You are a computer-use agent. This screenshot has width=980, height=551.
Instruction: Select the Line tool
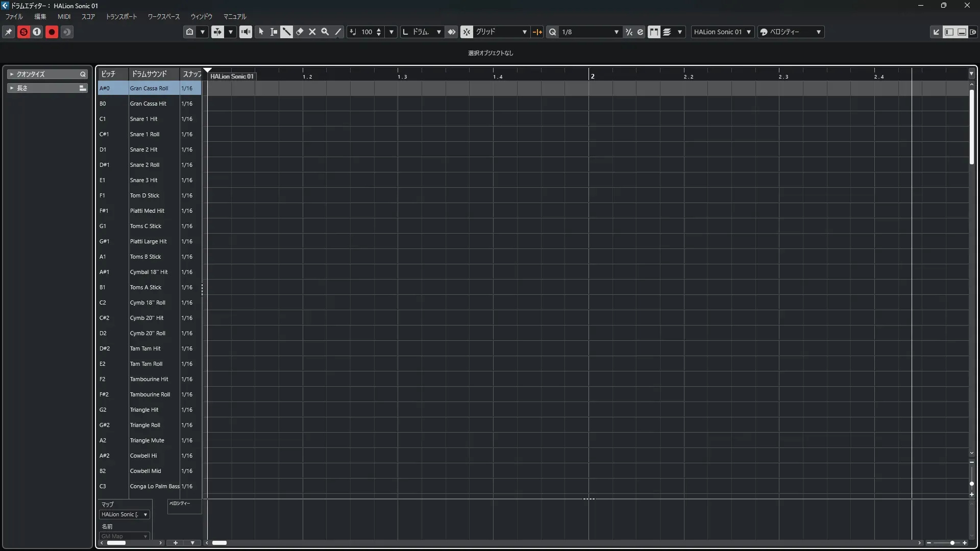[x=338, y=32]
